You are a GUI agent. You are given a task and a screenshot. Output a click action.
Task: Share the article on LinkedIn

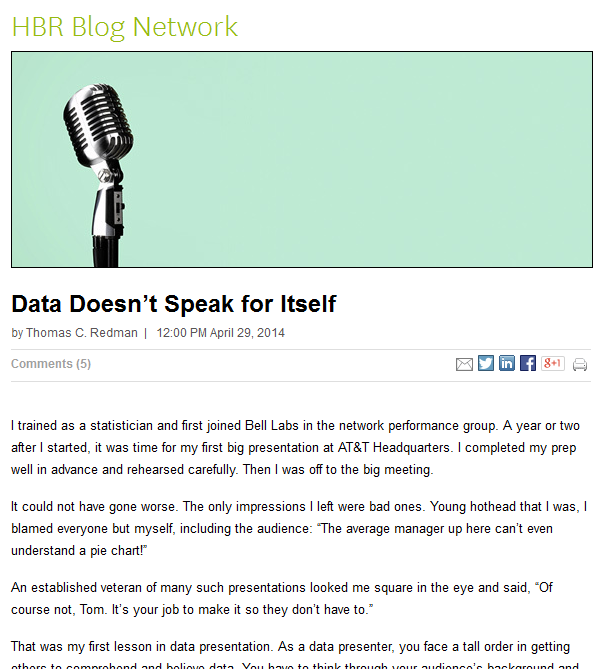[x=507, y=363]
